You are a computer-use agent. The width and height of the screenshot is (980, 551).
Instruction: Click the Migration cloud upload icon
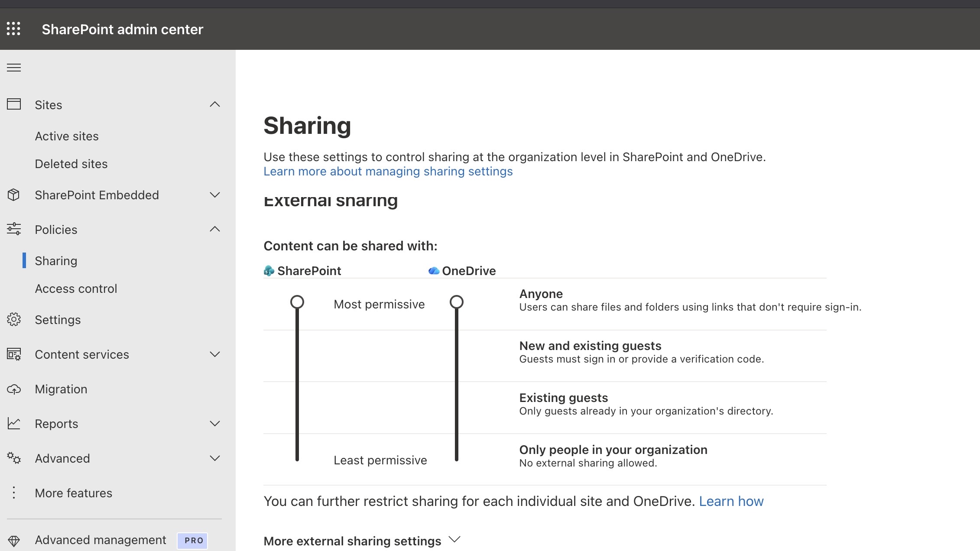14,389
